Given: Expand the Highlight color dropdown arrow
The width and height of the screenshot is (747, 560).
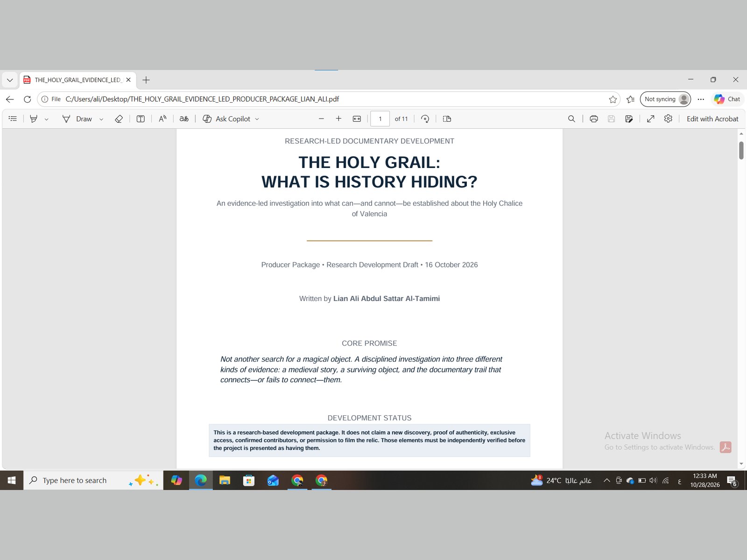Looking at the screenshot, I should pyautogui.click(x=46, y=119).
